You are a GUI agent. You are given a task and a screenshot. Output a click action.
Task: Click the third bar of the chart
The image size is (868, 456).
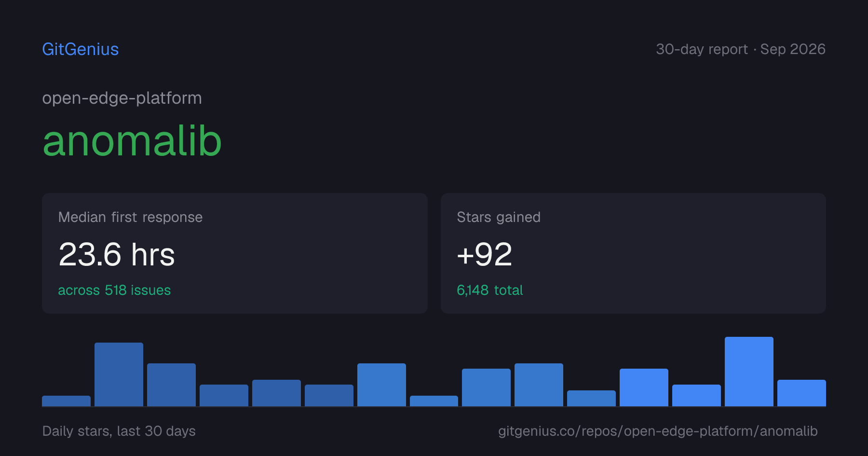click(171, 385)
